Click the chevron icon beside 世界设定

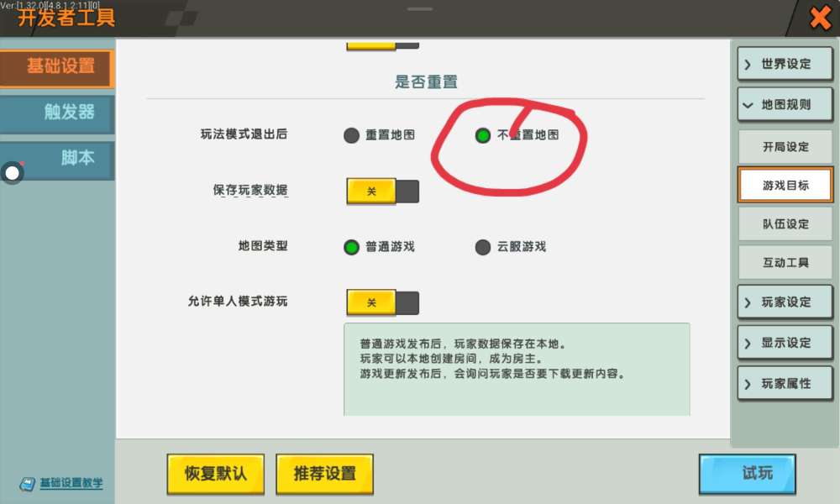[x=748, y=65]
